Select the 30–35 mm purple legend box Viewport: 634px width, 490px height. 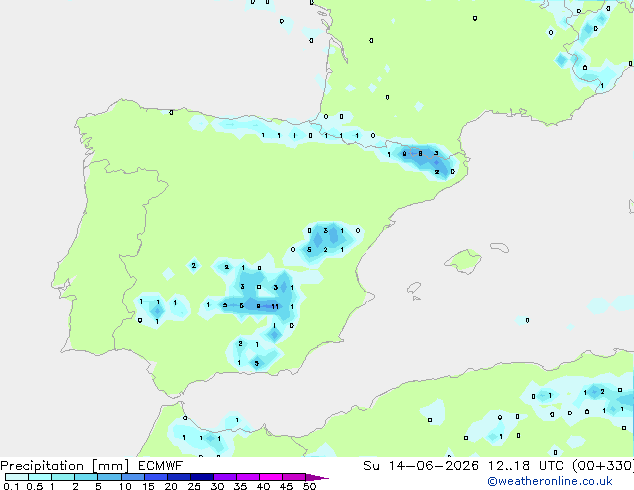point(225,477)
